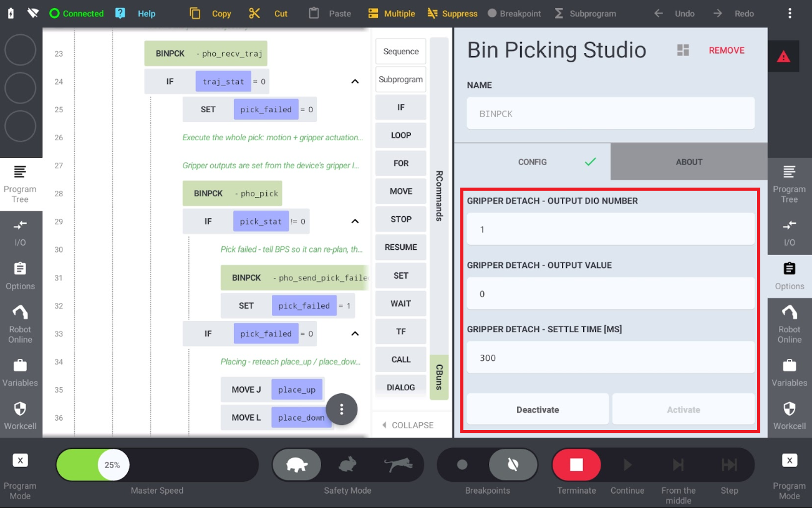Click the Continue play button
This screenshot has width=812, height=508.
(x=627, y=465)
